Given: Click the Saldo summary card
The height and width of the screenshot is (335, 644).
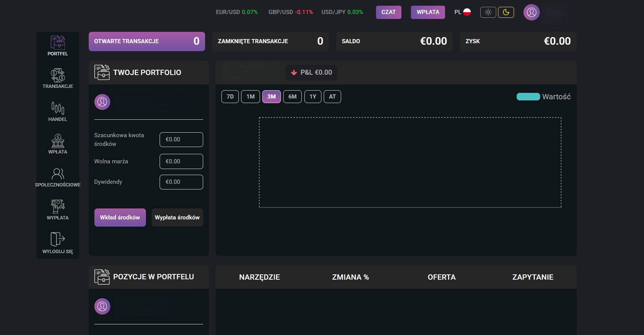Looking at the screenshot, I should coord(394,41).
